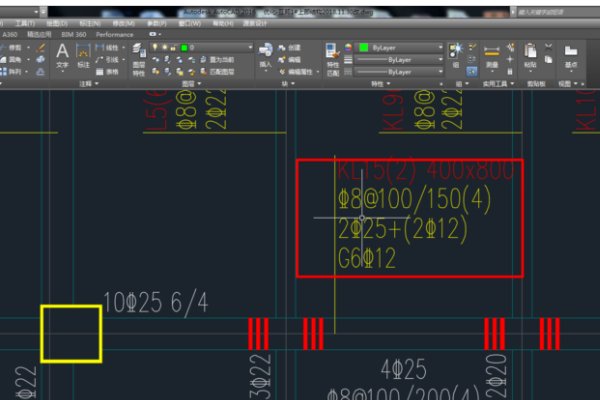The height and width of the screenshot is (400, 600).
Task: Toggle layer 0 lock padlock icon
Action: (173, 47)
